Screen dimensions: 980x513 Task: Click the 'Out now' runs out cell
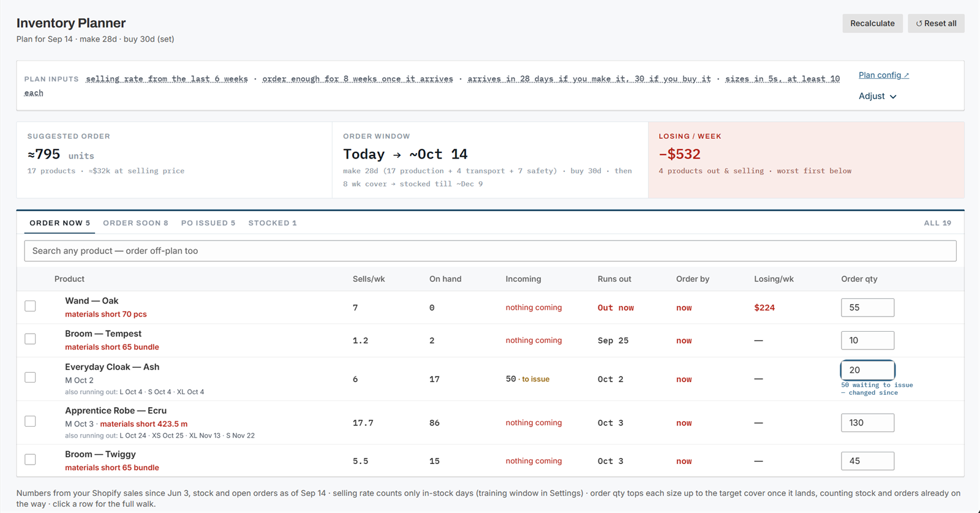pos(616,307)
